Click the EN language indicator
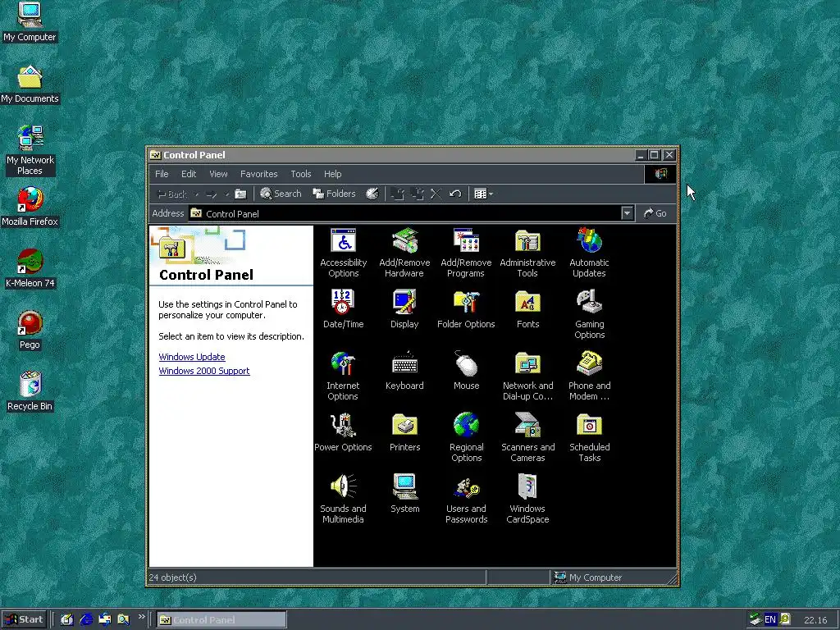Image resolution: width=840 pixels, height=630 pixels. 769,620
